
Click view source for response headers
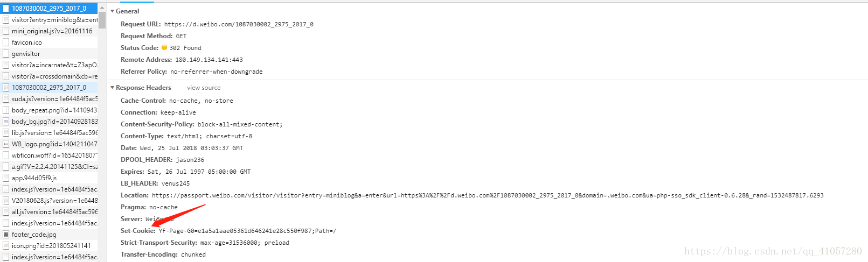pyautogui.click(x=204, y=88)
